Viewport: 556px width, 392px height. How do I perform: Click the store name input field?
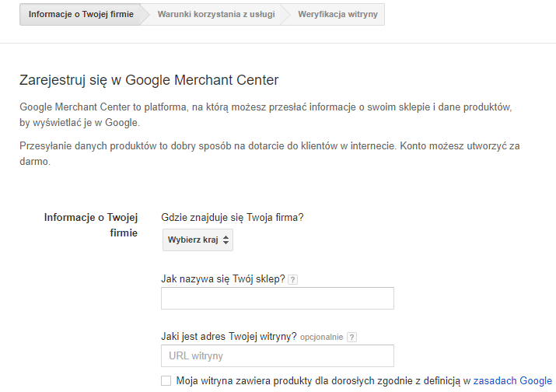pos(278,298)
